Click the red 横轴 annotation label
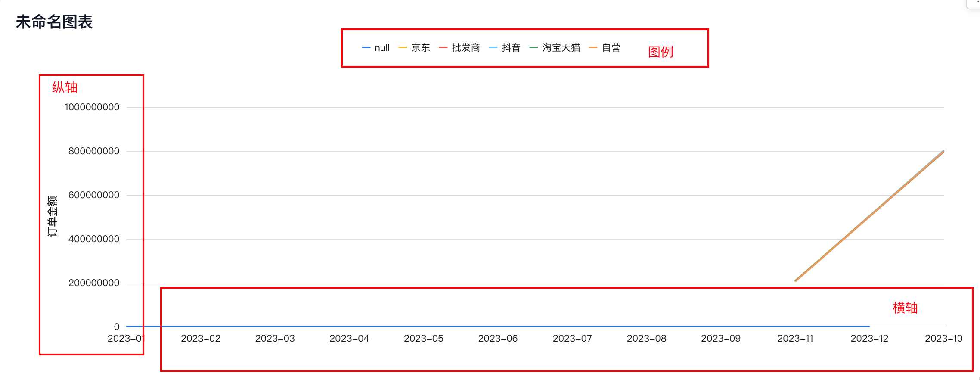The height and width of the screenshot is (380, 980). click(x=905, y=308)
